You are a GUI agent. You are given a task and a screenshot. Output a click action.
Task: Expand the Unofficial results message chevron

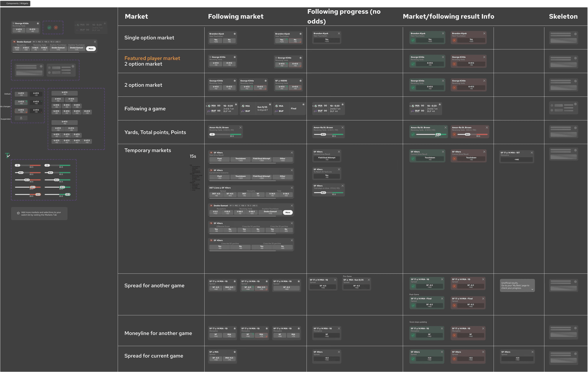click(532, 289)
